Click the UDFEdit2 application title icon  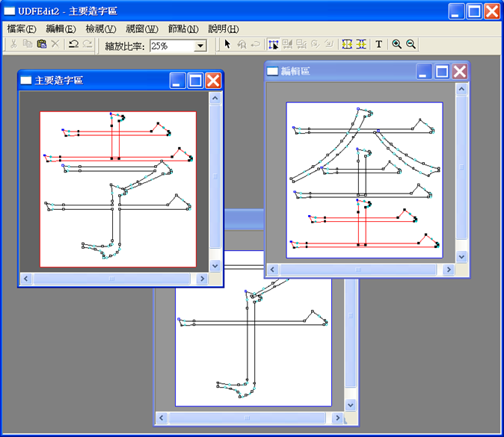click(x=10, y=11)
